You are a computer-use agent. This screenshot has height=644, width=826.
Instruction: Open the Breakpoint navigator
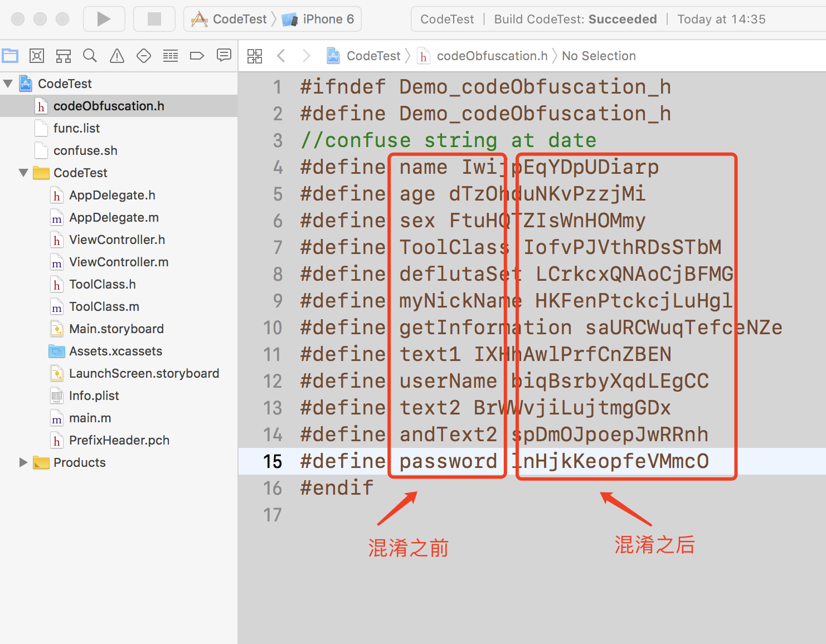pyautogui.click(x=197, y=56)
